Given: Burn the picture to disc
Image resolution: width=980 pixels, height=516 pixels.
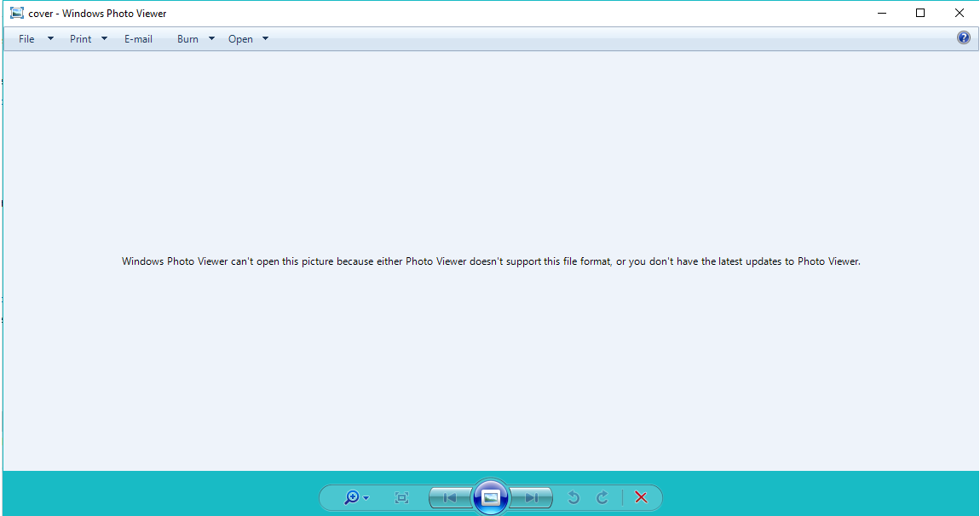Looking at the screenshot, I should (189, 38).
